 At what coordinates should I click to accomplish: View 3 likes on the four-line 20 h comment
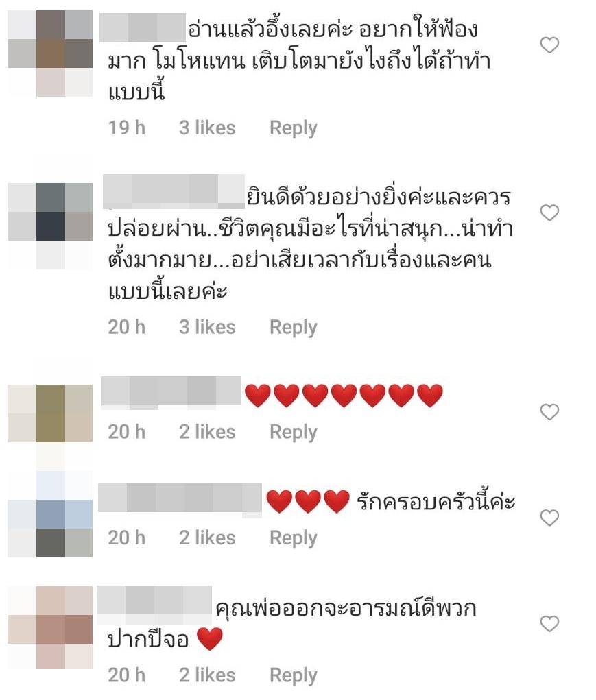[207, 327]
